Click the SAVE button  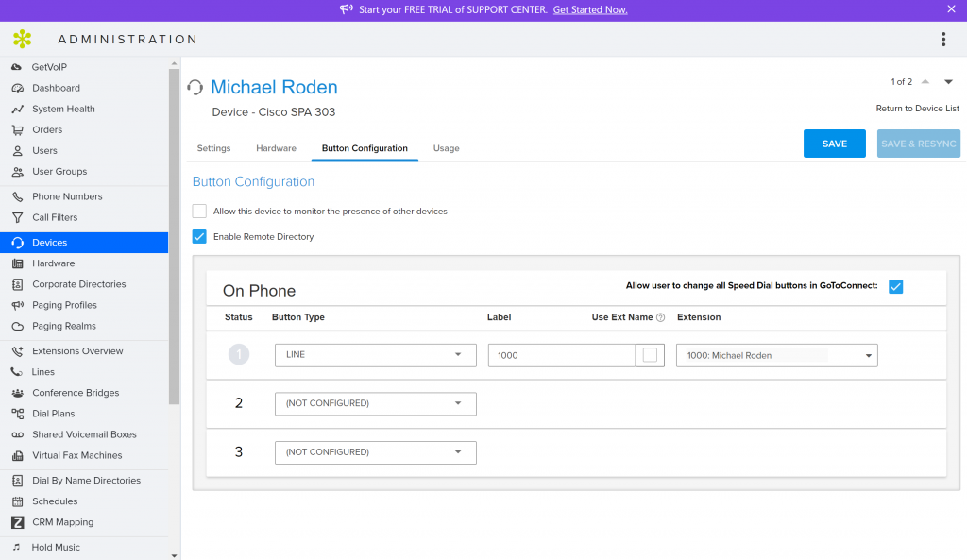tap(835, 144)
